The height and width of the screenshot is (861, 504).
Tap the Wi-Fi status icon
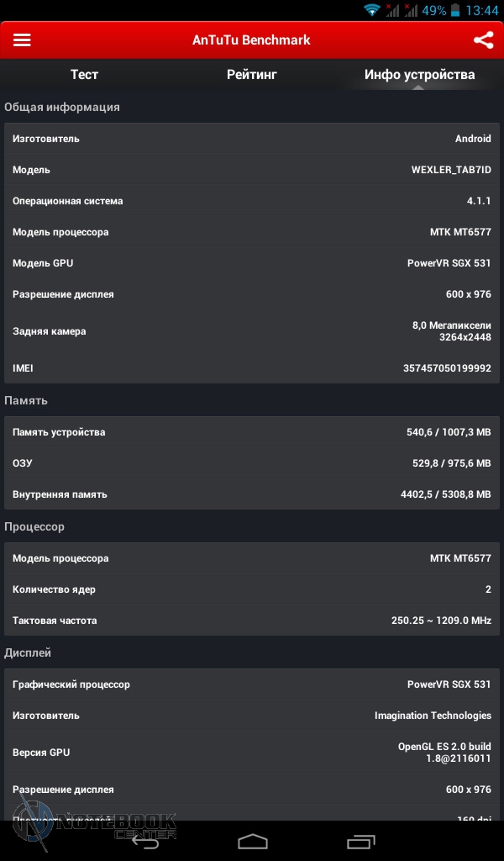tap(371, 10)
